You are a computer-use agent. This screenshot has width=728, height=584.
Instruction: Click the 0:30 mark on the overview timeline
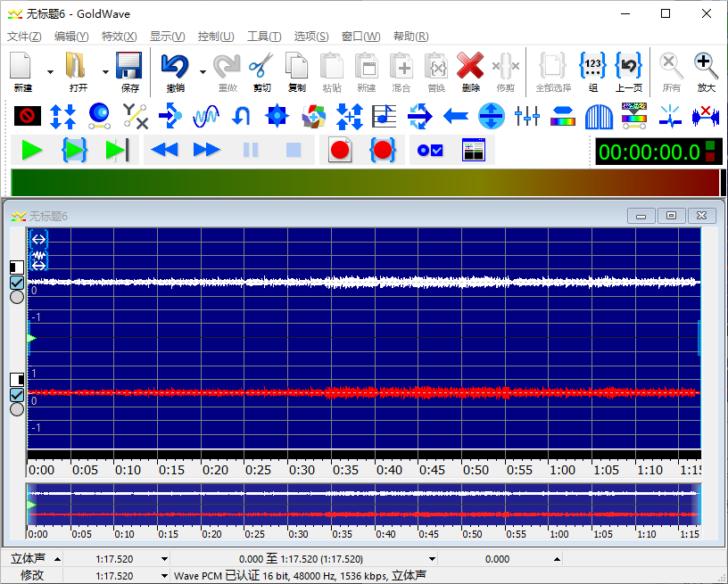point(298,534)
